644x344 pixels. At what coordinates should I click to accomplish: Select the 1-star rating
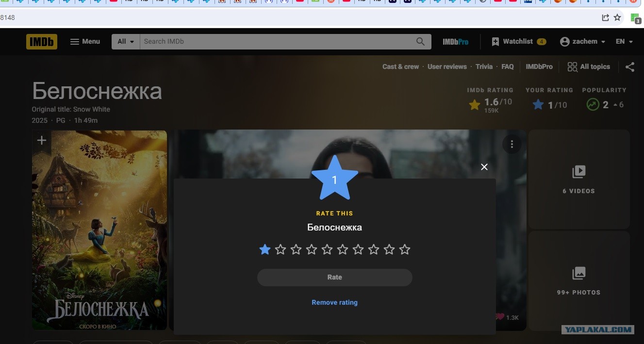point(265,249)
